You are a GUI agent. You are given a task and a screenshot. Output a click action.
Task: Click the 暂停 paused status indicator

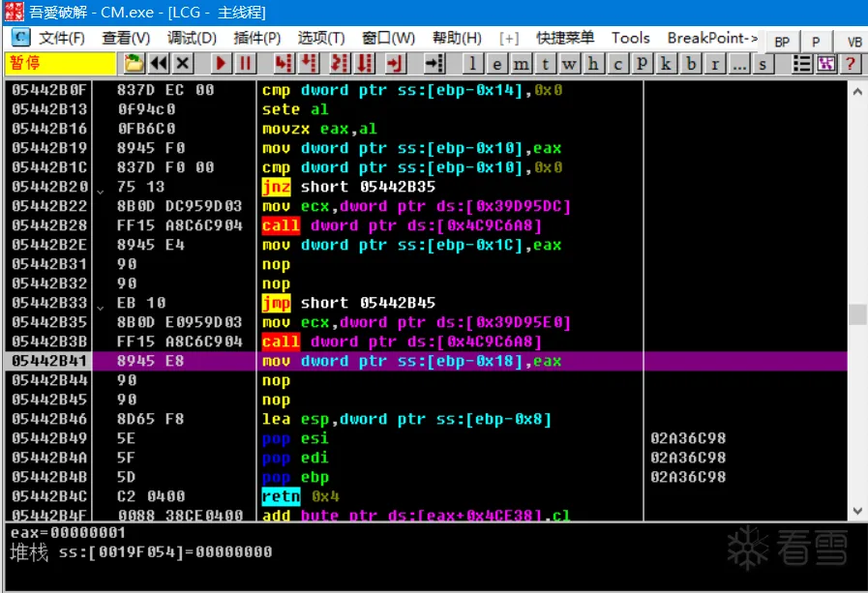click(60, 63)
